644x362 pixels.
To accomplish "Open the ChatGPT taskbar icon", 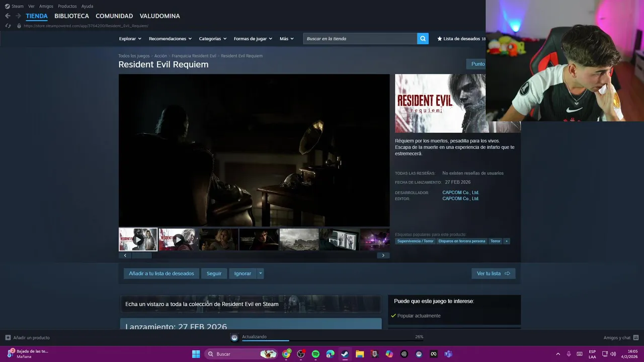I will (404, 354).
